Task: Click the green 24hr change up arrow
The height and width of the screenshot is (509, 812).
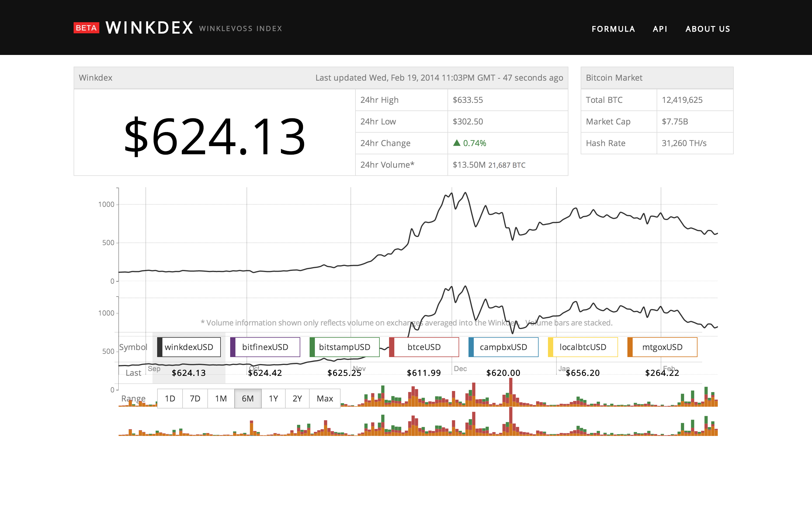Action: point(457,143)
